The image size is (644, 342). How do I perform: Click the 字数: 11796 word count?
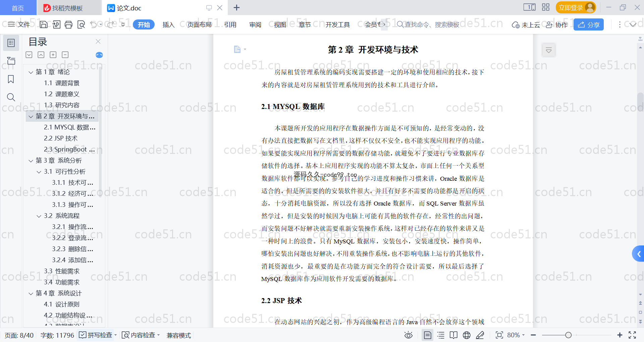click(57, 335)
